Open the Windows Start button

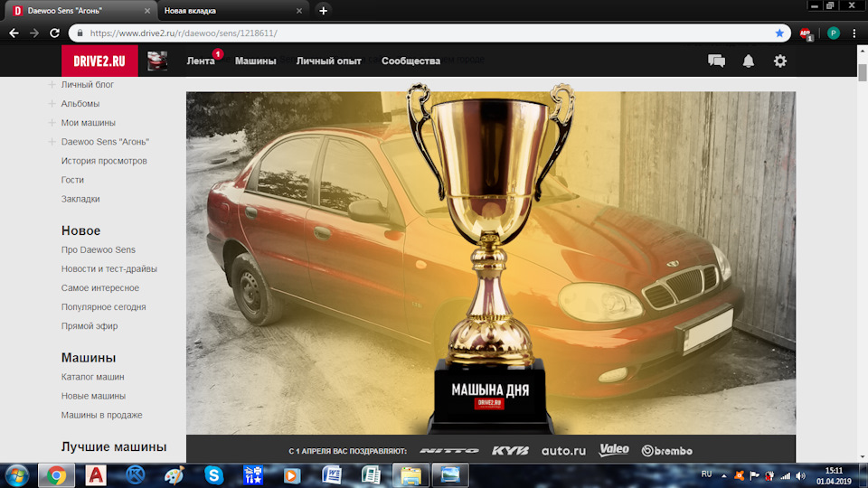[17, 476]
